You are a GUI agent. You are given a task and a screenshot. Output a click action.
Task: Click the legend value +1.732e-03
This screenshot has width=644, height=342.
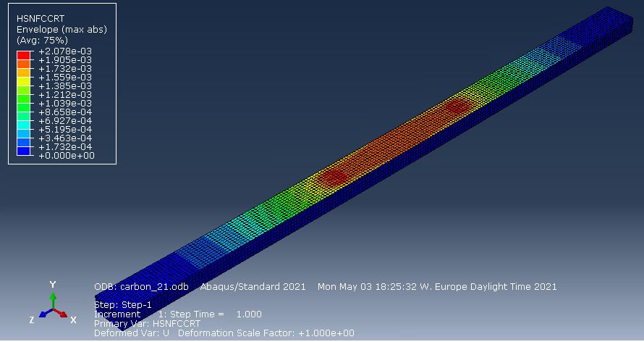tap(65, 69)
